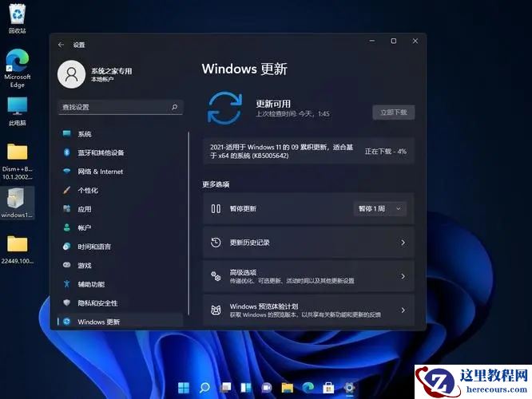532x399 pixels.
Task: Click the 查找设置 search field
Action: [x=121, y=107]
